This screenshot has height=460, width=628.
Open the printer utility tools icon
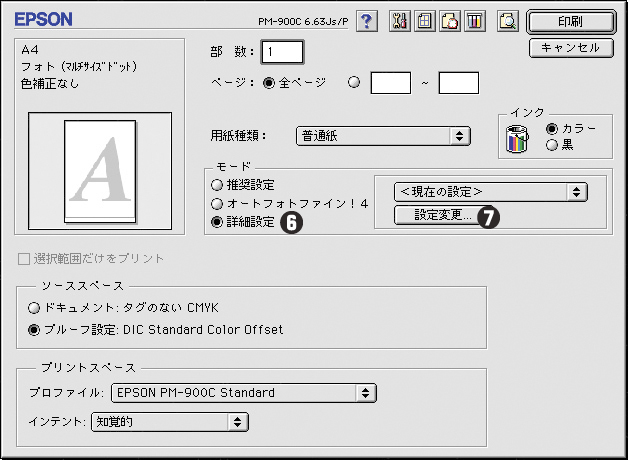coord(400,21)
